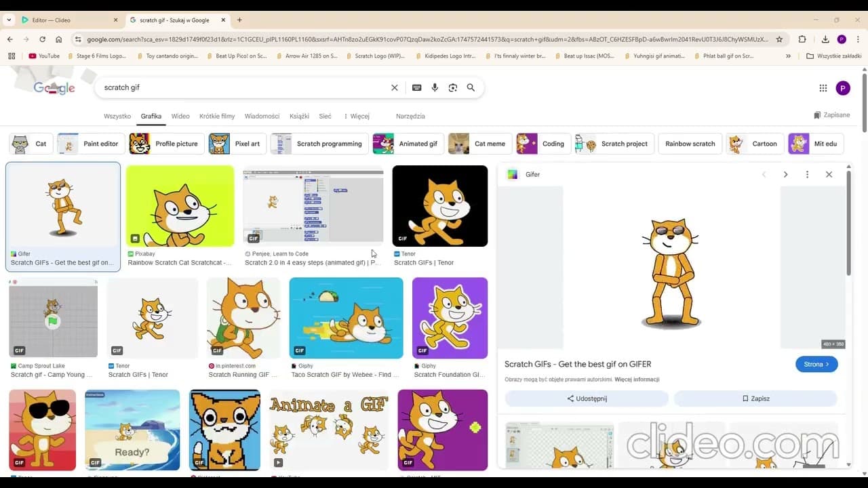This screenshot has width=868, height=488.
Task: Focus the scratch gif search field
Action: (244, 87)
